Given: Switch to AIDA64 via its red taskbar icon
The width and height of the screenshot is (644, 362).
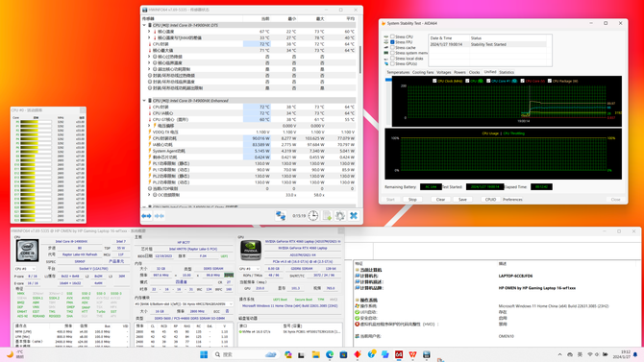Looking at the screenshot, I should [399, 354].
